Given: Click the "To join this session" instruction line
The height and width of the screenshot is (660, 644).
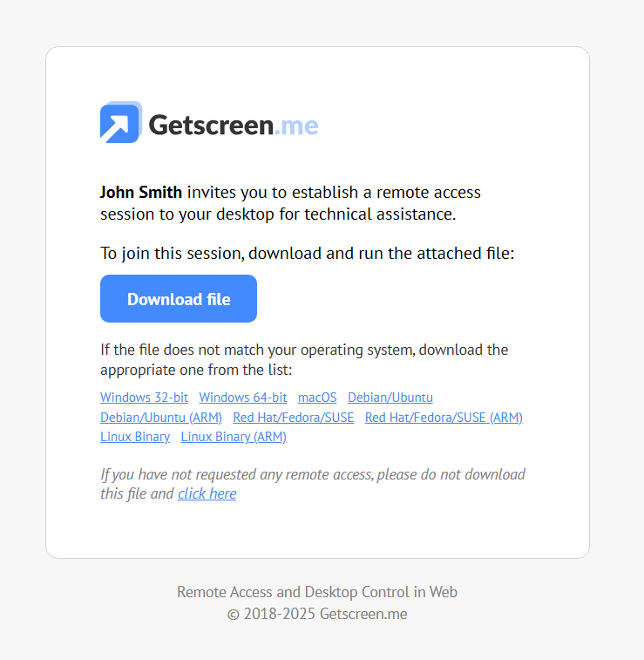Looking at the screenshot, I should click(307, 254).
